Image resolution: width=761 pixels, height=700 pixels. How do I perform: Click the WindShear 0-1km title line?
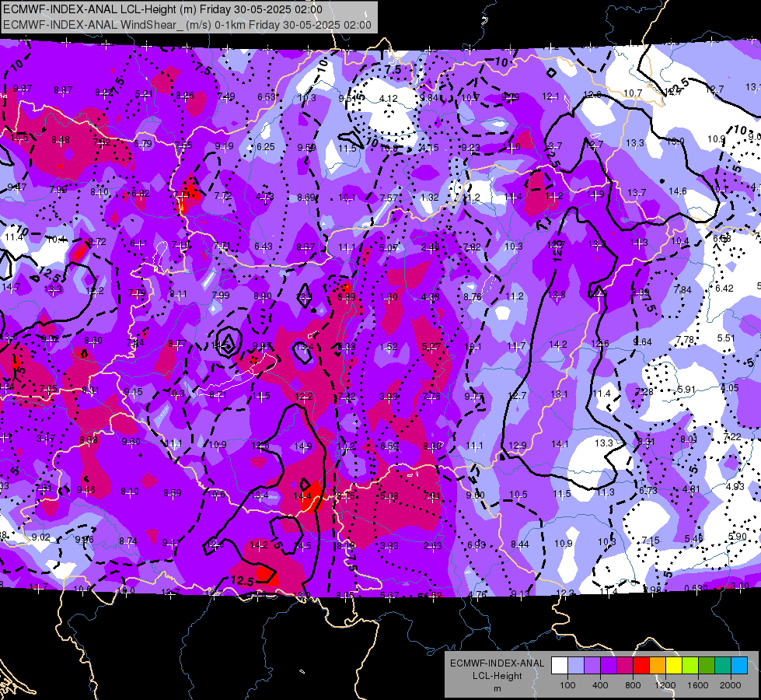187,25
